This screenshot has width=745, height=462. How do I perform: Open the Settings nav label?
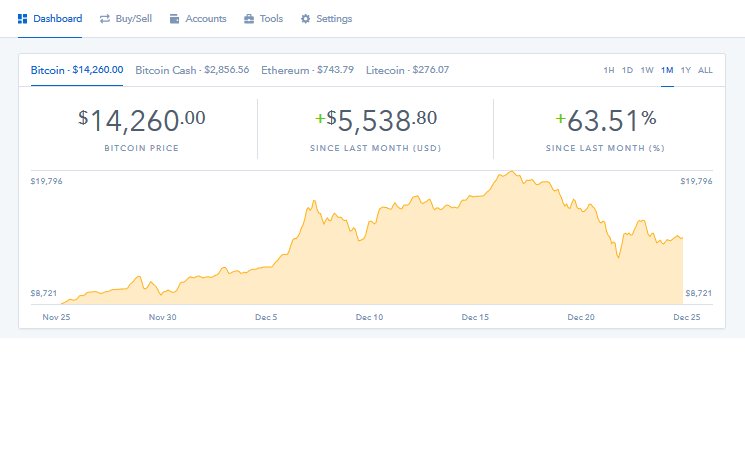point(334,19)
